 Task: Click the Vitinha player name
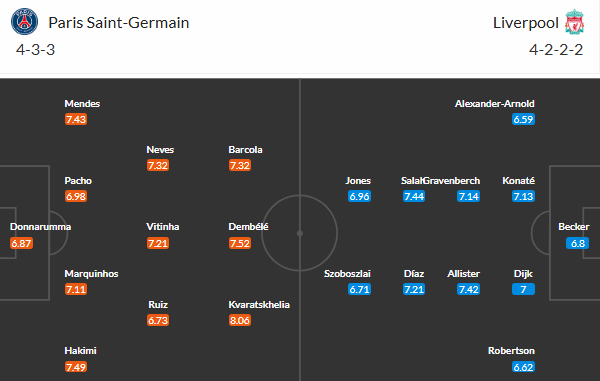[x=163, y=227]
